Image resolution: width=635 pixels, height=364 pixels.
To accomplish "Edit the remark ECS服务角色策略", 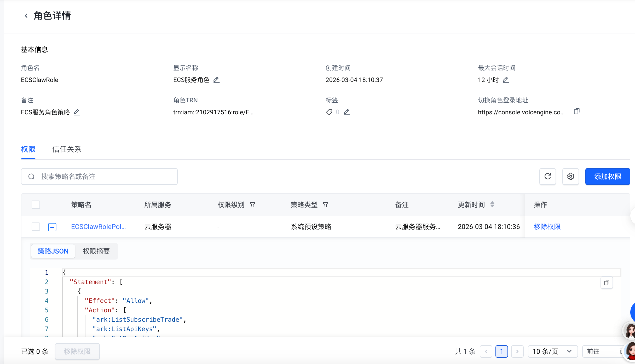I will 77,112.
